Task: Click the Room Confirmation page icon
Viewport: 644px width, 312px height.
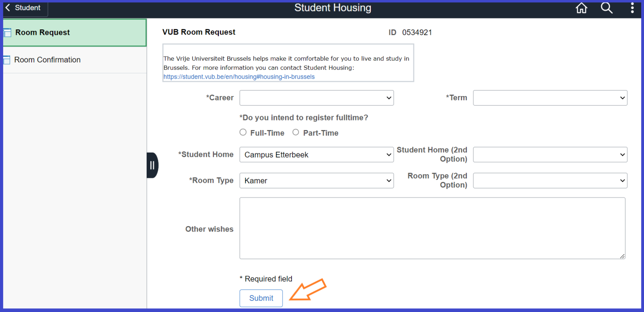Action: (6, 60)
